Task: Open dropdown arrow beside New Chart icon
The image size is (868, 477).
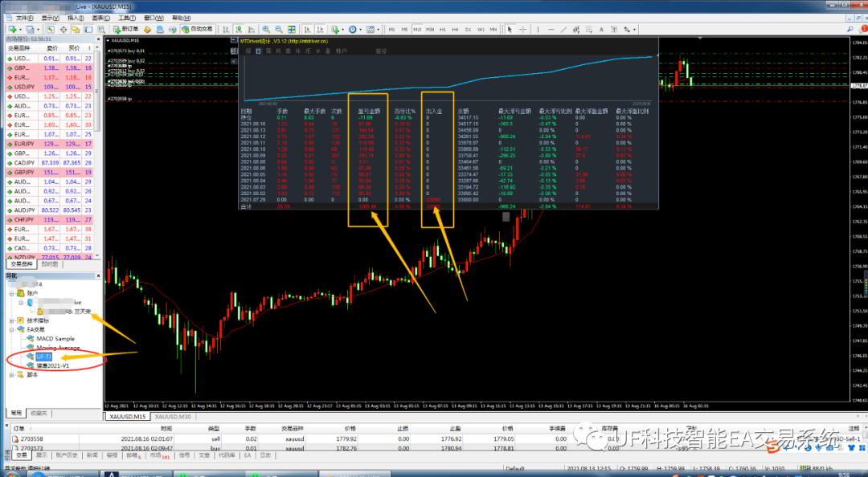Action: pos(20,29)
